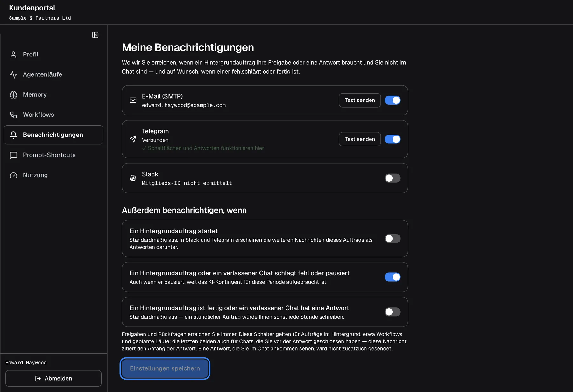Viewport: 573px width, 392px height.
Task: Enable the 'ist fertig' notification toggle
Action: (x=393, y=312)
